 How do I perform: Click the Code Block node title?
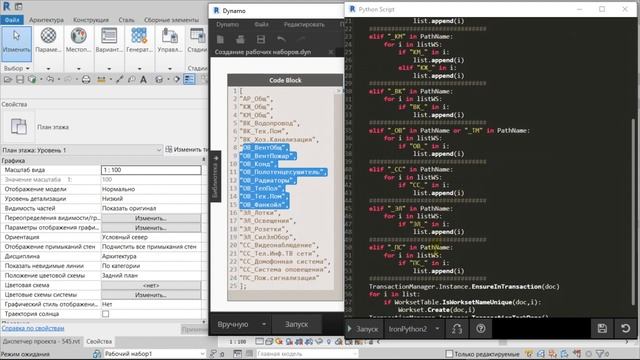[x=285, y=80]
